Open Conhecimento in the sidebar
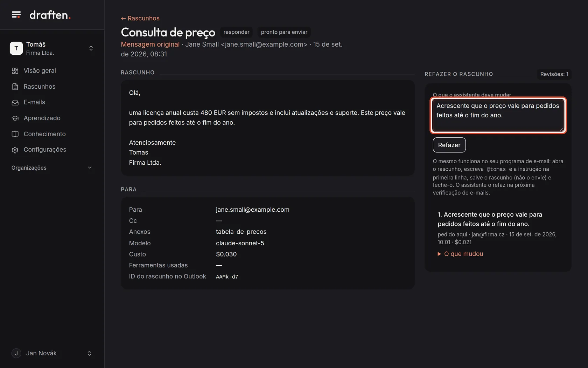588x368 pixels. pos(52,134)
